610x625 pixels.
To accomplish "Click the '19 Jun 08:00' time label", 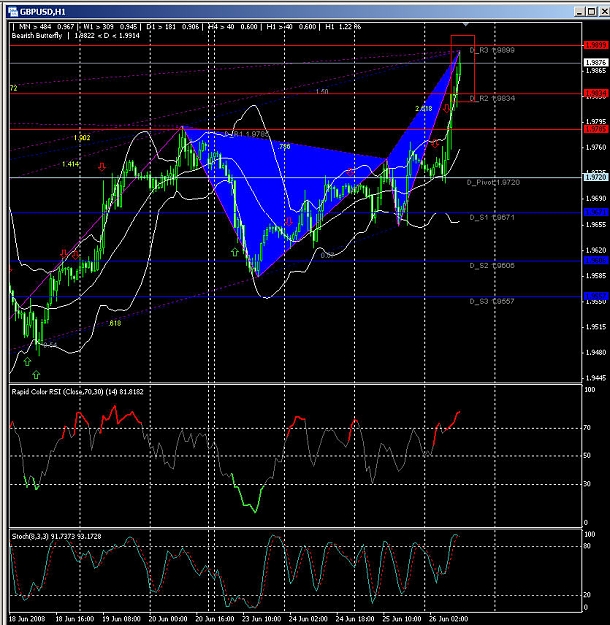I will point(122,619).
